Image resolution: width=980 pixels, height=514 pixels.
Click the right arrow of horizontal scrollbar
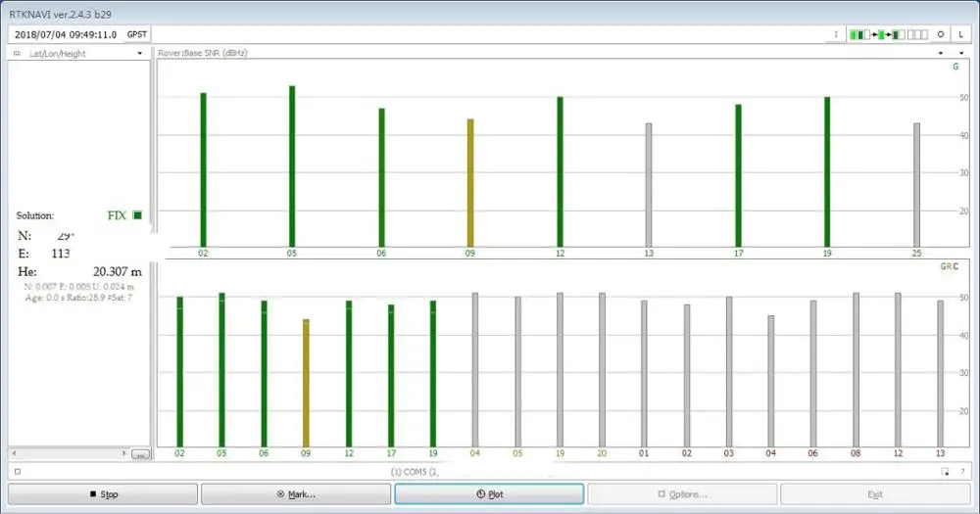pos(123,454)
